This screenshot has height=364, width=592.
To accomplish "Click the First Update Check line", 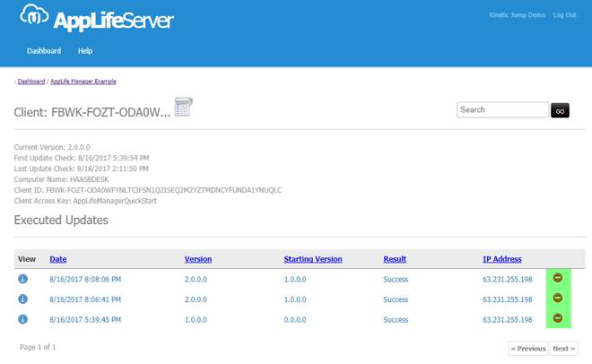I will pos(82,158).
